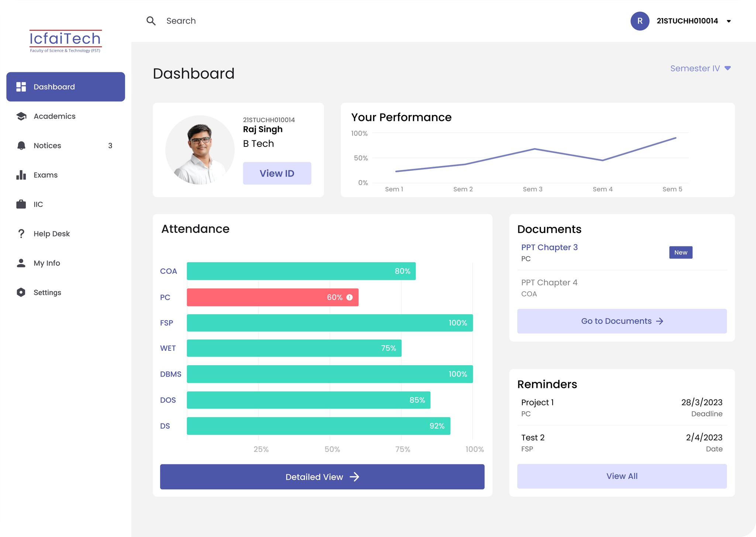The width and height of the screenshot is (756, 537).
Task: Click the Project 1 reminder entry
Action: click(x=622, y=408)
